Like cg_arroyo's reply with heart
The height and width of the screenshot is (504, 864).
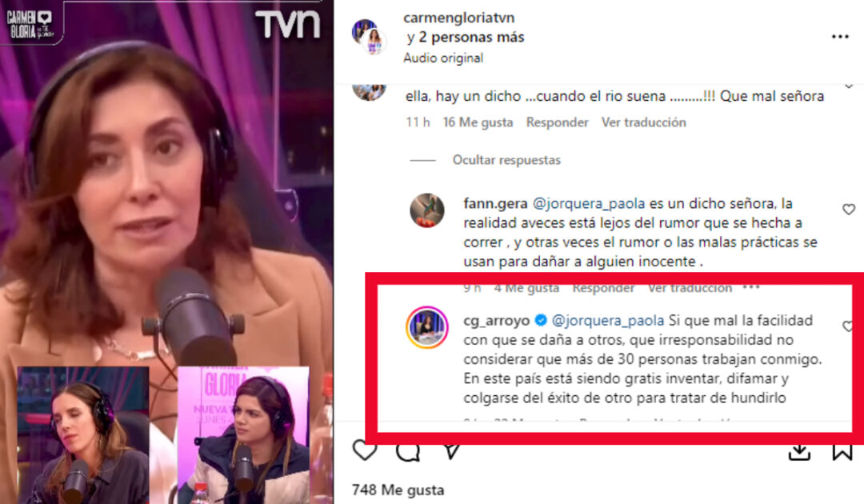(x=848, y=326)
